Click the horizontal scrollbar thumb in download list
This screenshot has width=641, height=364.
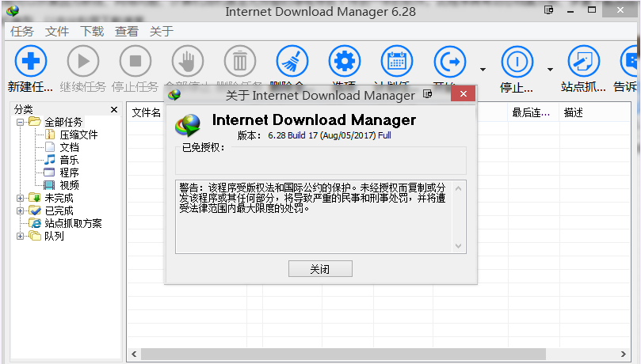[343, 355]
